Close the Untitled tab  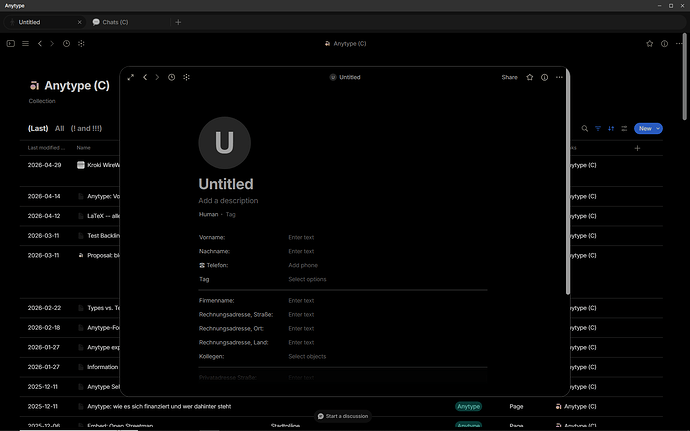tap(80, 22)
